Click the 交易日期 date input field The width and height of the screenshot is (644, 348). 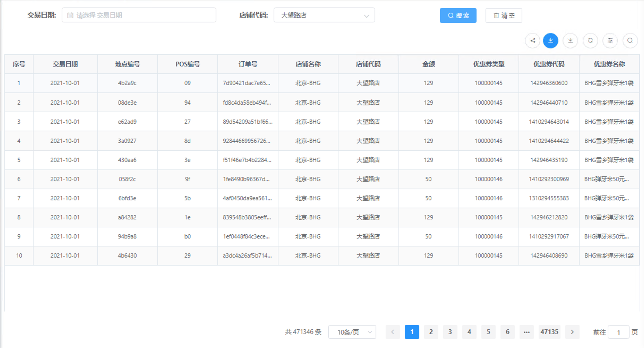click(139, 15)
